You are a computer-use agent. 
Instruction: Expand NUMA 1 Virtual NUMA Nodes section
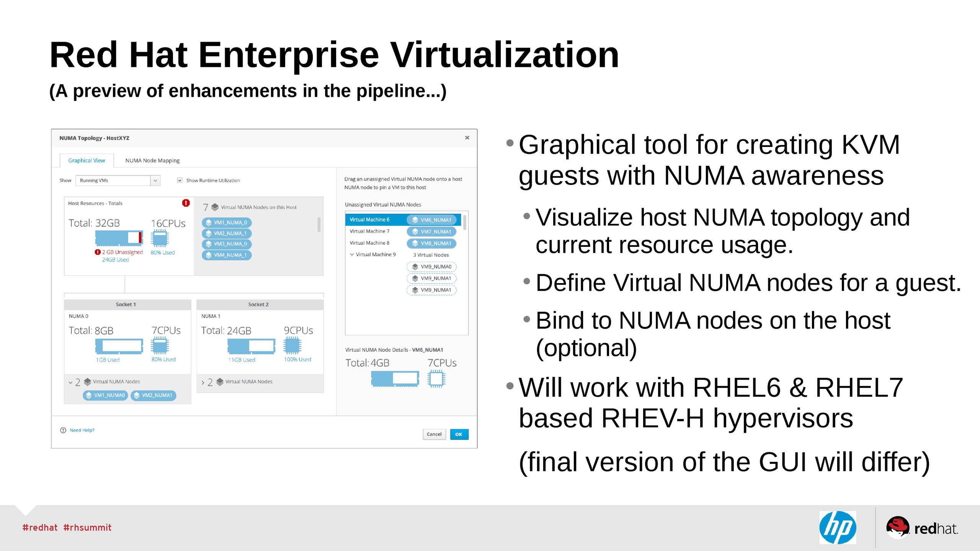point(203,382)
